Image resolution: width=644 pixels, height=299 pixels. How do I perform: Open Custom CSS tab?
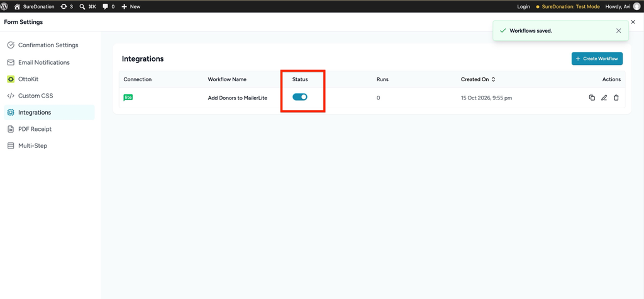pos(49,96)
